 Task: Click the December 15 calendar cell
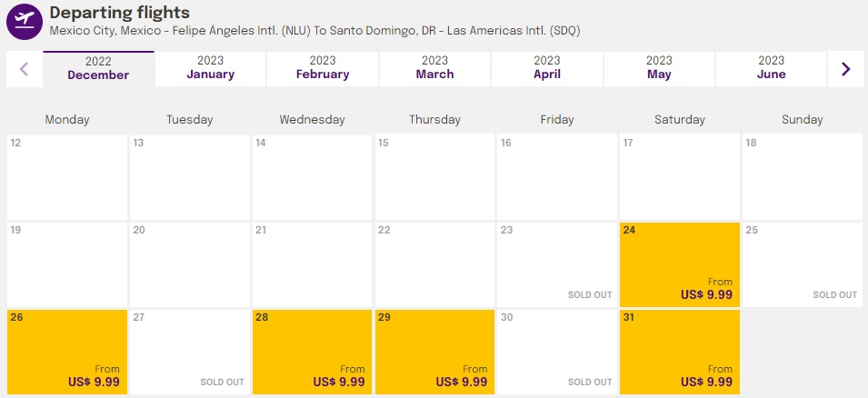pyautogui.click(x=434, y=177)
